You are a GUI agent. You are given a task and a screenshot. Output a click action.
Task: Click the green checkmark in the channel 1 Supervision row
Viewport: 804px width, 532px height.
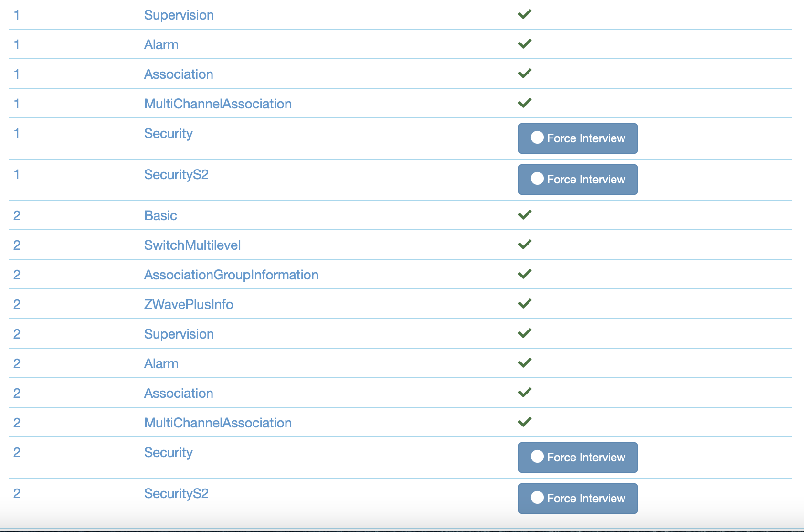(x=525, y=14)
